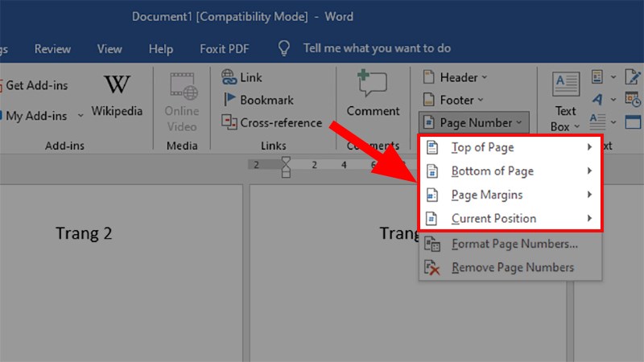Image resolution: width=644 pixels, height=362 pixels.
Task: Open the Review tab
Action: coord(52,49)
